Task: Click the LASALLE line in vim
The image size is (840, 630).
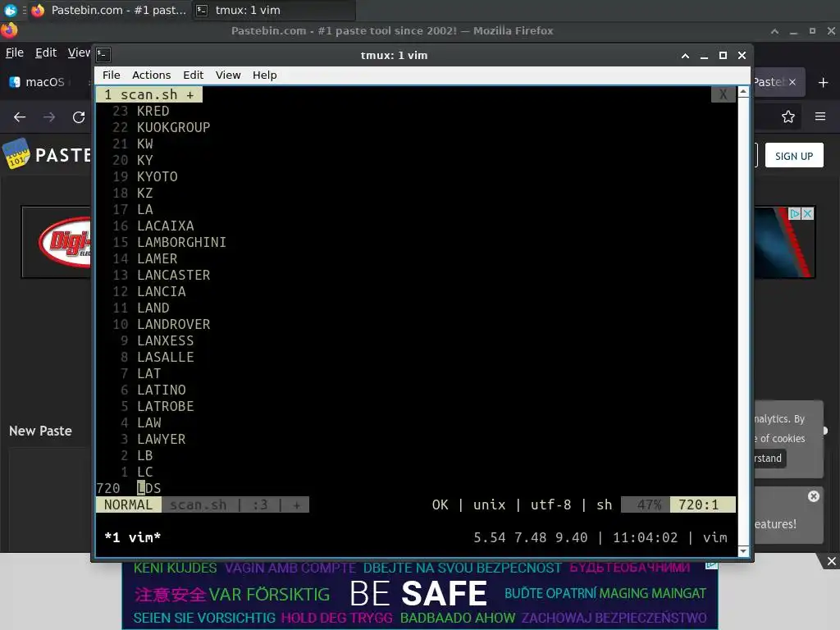Action: [x=166, y=357]
